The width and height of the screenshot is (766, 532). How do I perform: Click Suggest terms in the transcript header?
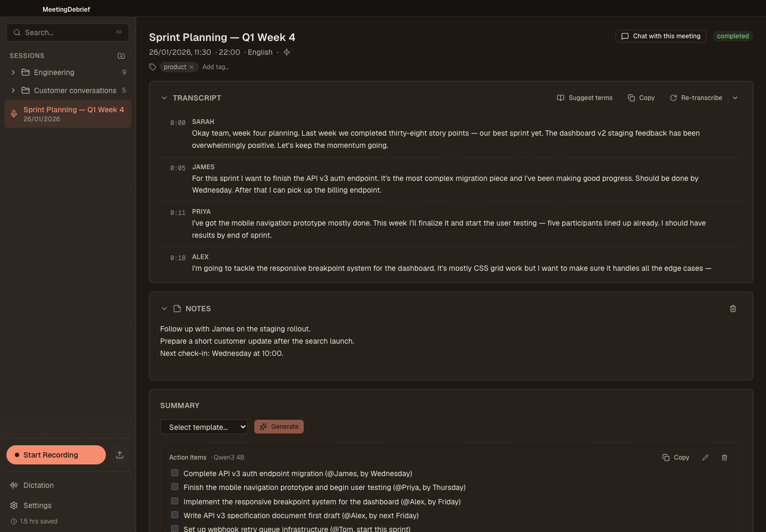coord(585,98)
